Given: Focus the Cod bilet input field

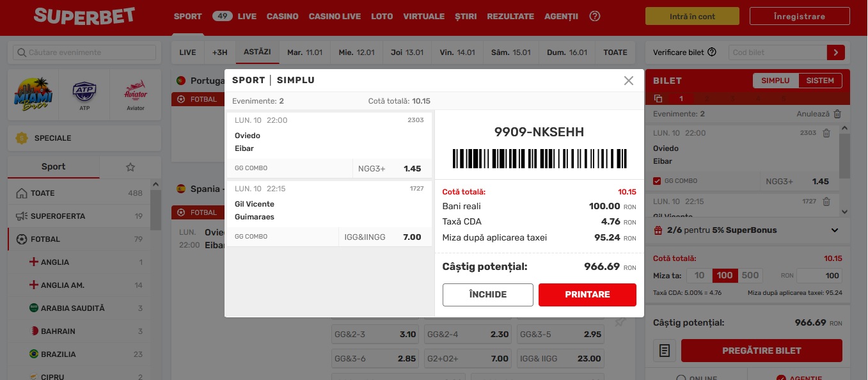Looking at the screenshot, I should (x=777, y=52).
